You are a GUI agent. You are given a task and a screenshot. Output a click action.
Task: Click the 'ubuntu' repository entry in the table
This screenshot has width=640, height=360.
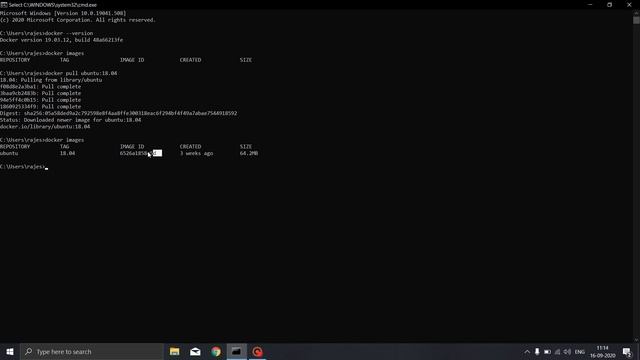coord(9,153)
